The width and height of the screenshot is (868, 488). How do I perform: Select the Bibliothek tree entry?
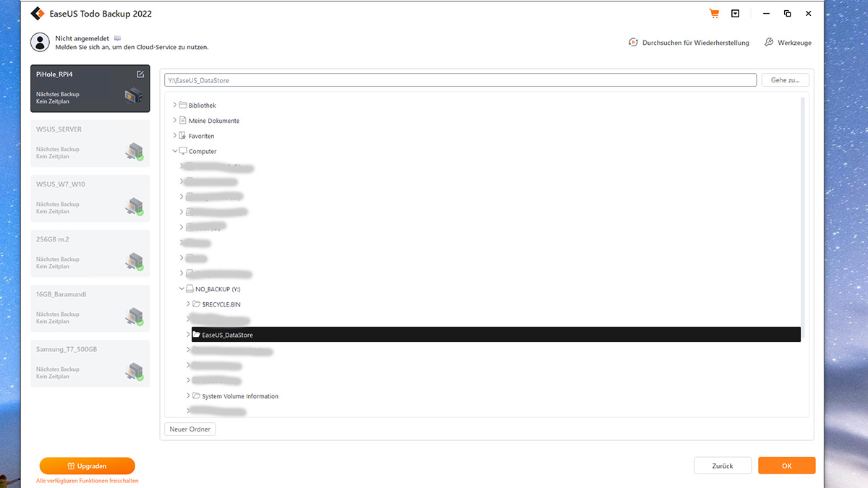(203, 106)
